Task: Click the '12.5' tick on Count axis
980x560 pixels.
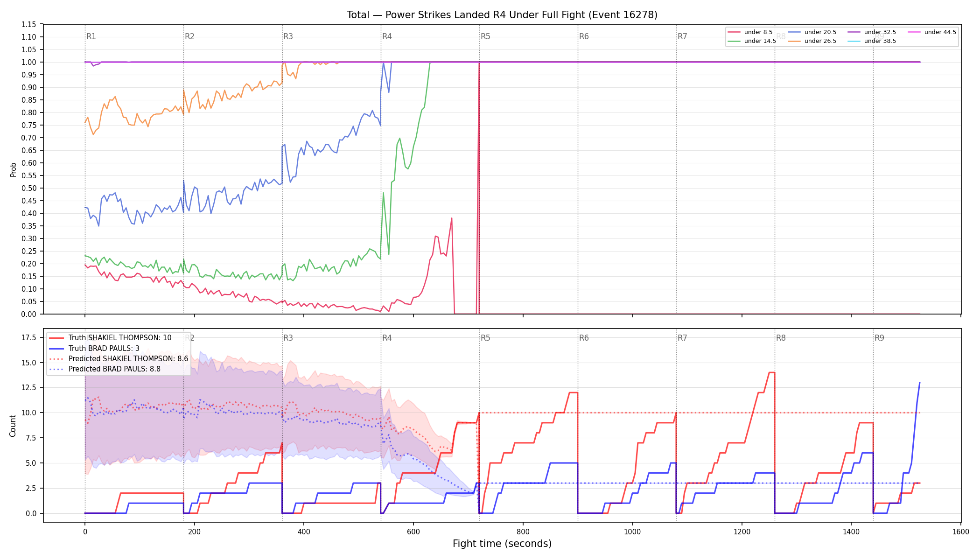Action: pos(29,388)
